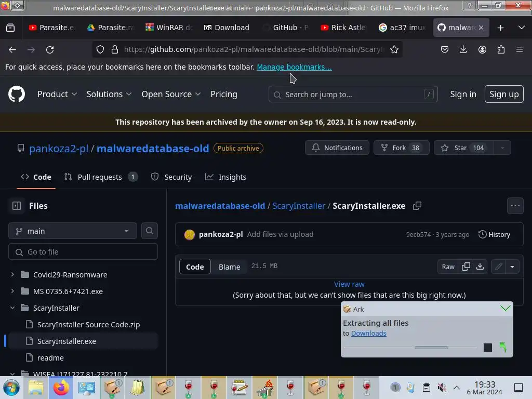List all tabs dropdown chevron
This screenshot has height=399, width=532.
point(522,28)
